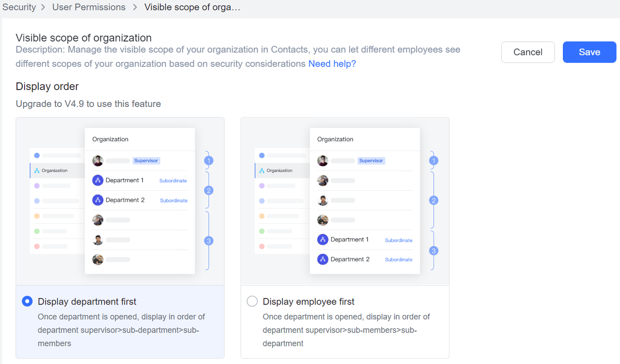This screenshot has height=364, width=620.
Task: Click number 2 marker in right preview
Action: (x=434, y=200)
